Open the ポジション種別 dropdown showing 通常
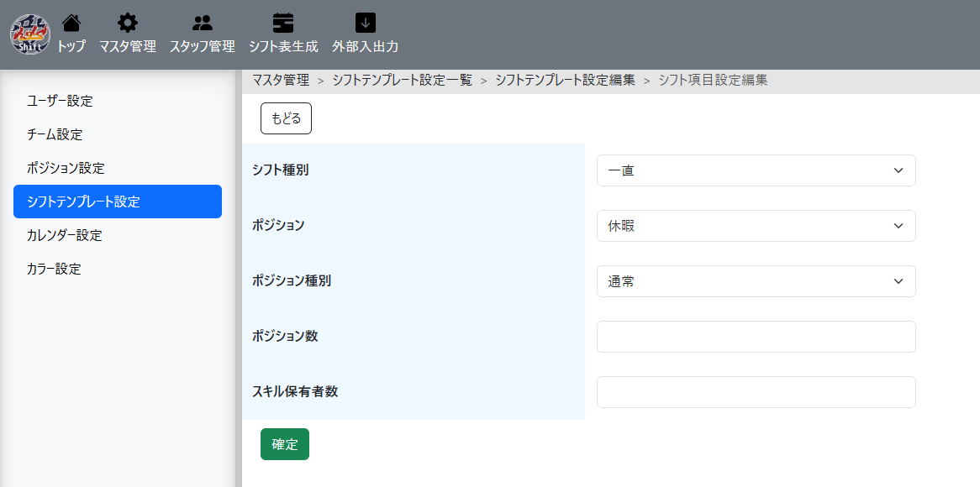This screenshot has height=487, width=980. coord(756,281)
